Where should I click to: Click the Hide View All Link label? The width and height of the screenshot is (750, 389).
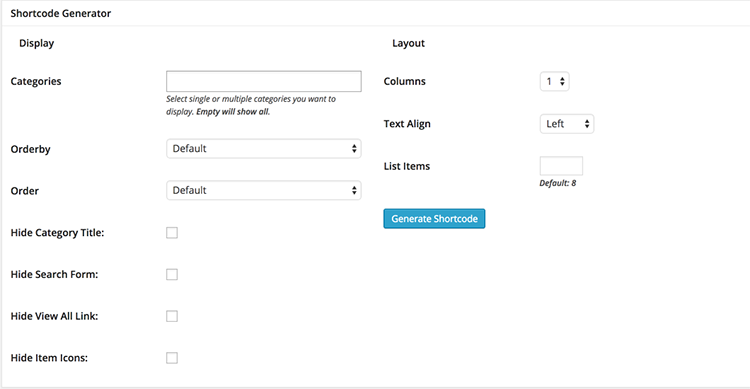pyautogui.click(x=54, y=316)
